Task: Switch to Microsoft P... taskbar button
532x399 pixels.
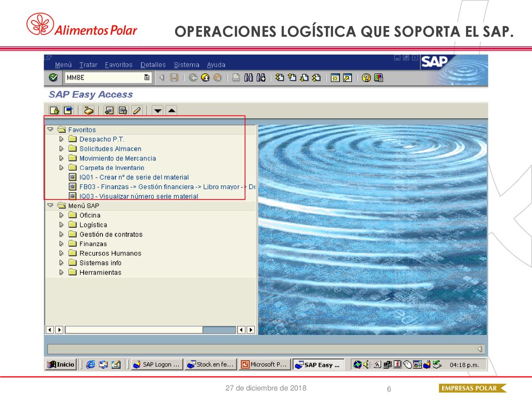Action: (x=264, y=364)
